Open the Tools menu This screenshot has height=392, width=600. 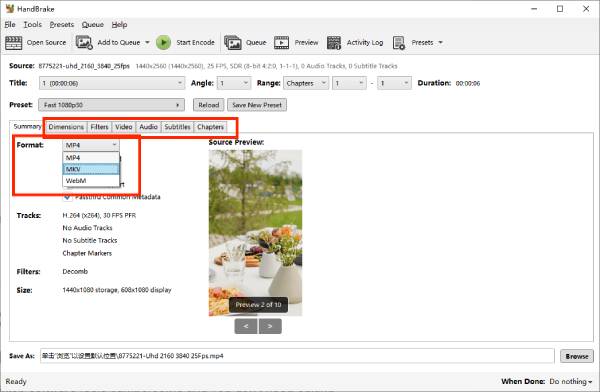click(x=33, y=24)
